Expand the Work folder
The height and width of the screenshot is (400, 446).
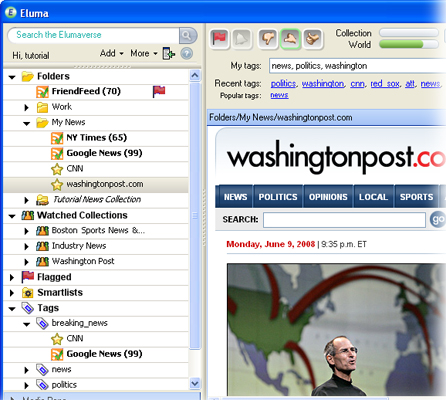tap(27, 108)
